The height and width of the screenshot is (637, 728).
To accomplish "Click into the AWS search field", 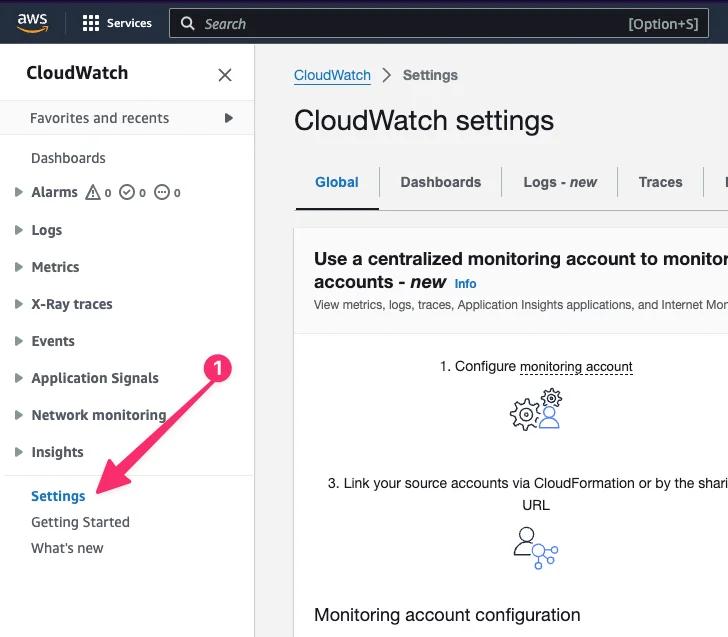I will click(400, 24).
